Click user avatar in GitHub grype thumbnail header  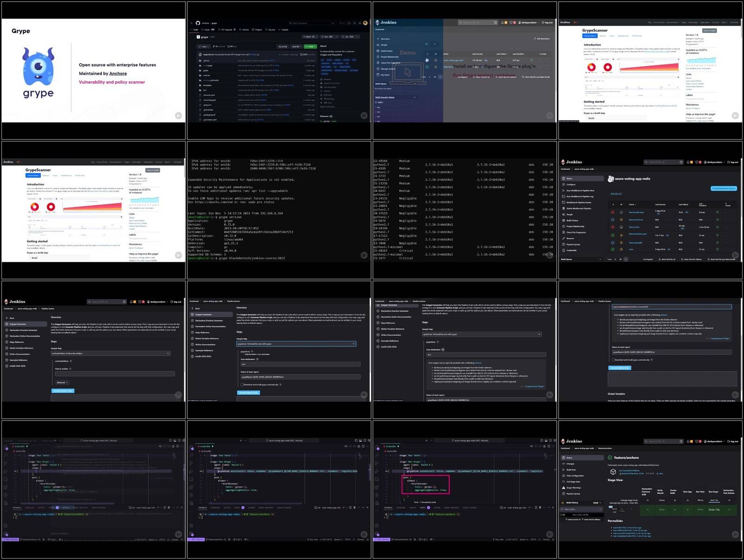365,23
